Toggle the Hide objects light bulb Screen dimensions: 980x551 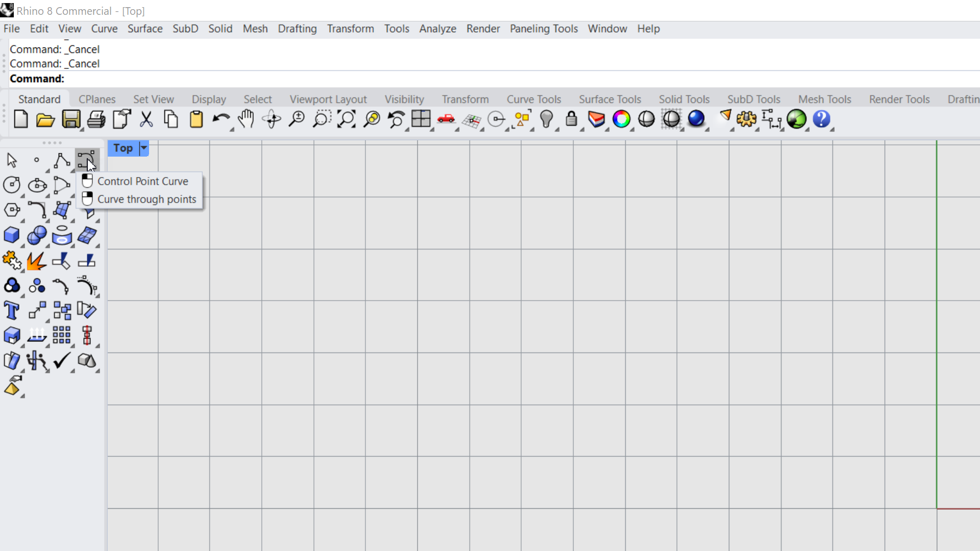tap(547, 119)
